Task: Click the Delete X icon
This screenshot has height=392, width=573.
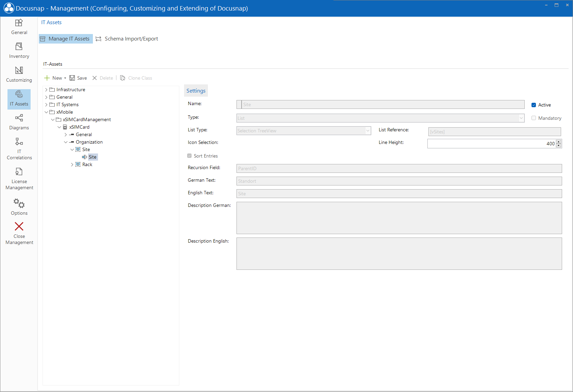Action: point(95,78)
